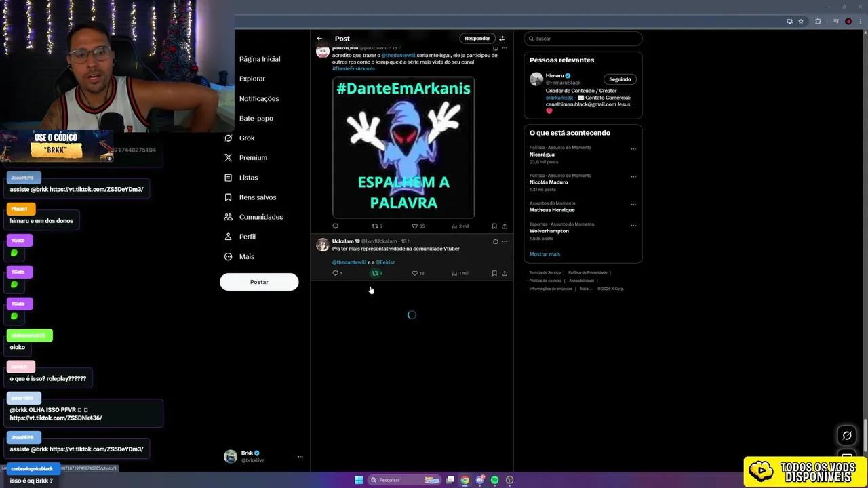This screenshot has width=868, height=488.
Task: Open more options for Wolverhampton trend
Action: click(x=633, y=225)
